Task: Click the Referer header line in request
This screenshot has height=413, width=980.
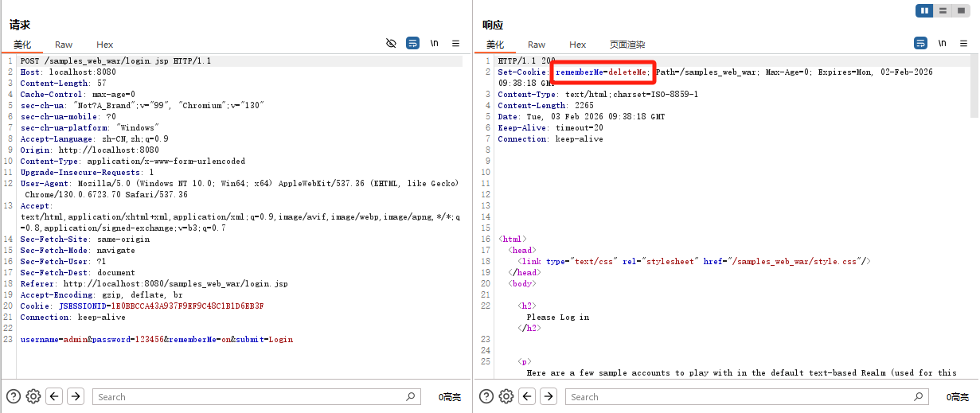Action: click(154, 283)
